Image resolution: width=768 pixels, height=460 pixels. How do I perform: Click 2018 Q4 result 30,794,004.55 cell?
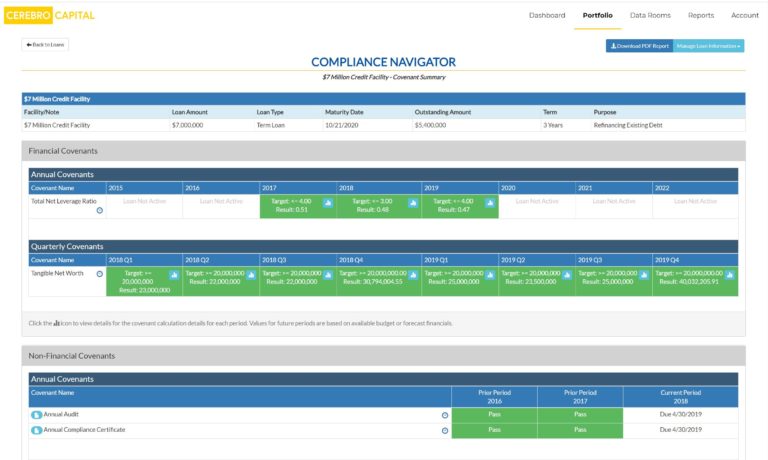[x=379, y=281]
